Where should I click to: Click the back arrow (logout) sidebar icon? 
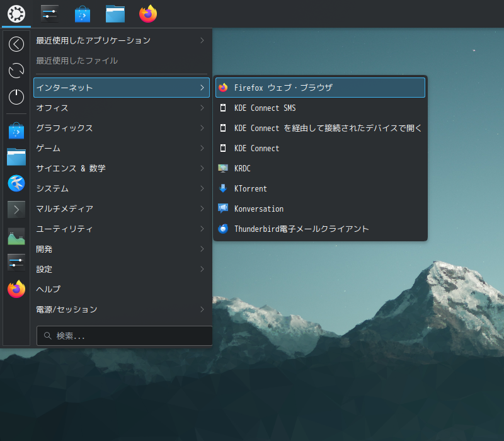(x=16, y=44)
